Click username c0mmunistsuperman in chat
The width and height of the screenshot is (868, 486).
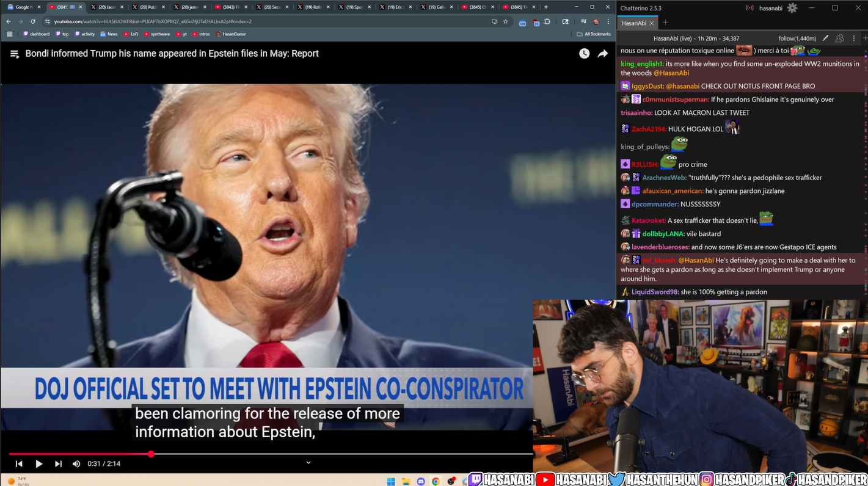(x=676, y=100)
